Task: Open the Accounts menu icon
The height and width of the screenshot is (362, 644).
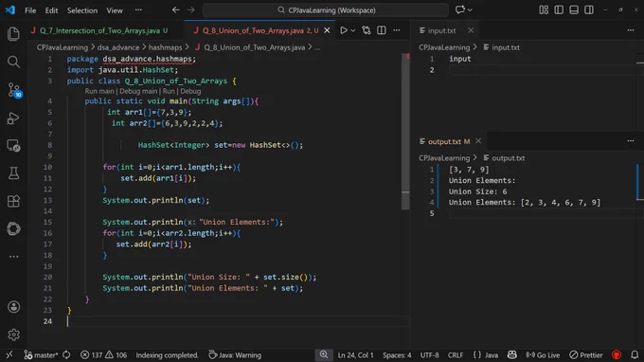Action: pos(13,307)
